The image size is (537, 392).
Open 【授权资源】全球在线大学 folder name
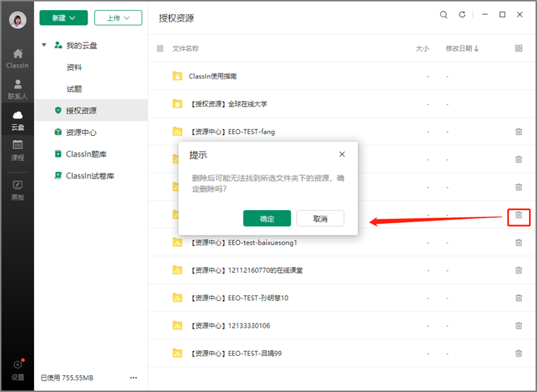(x=228, y=104)
